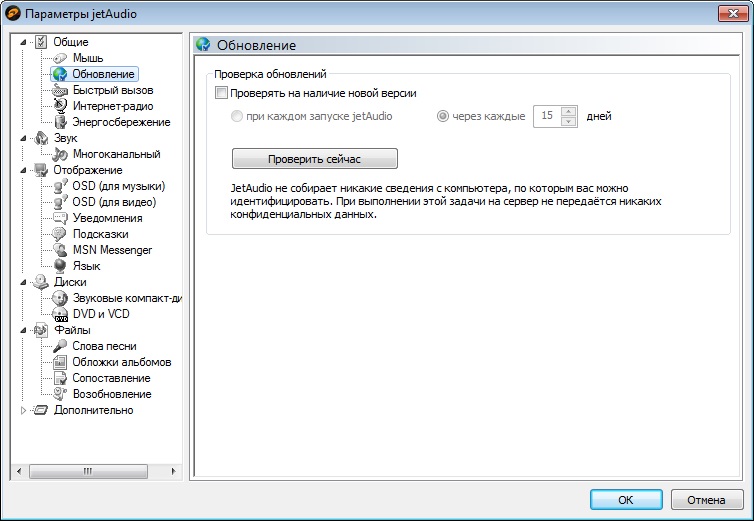Click the OSD (для музыки) icon

(x=60, y=186)
